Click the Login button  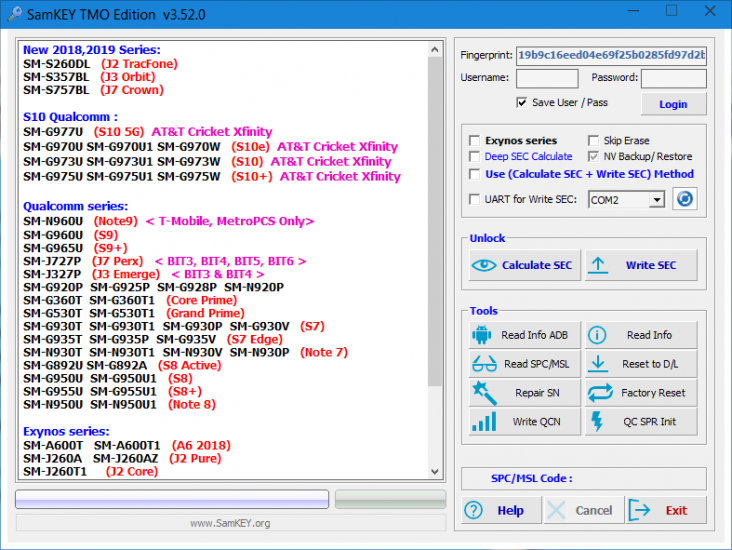(x=673, y=104)
